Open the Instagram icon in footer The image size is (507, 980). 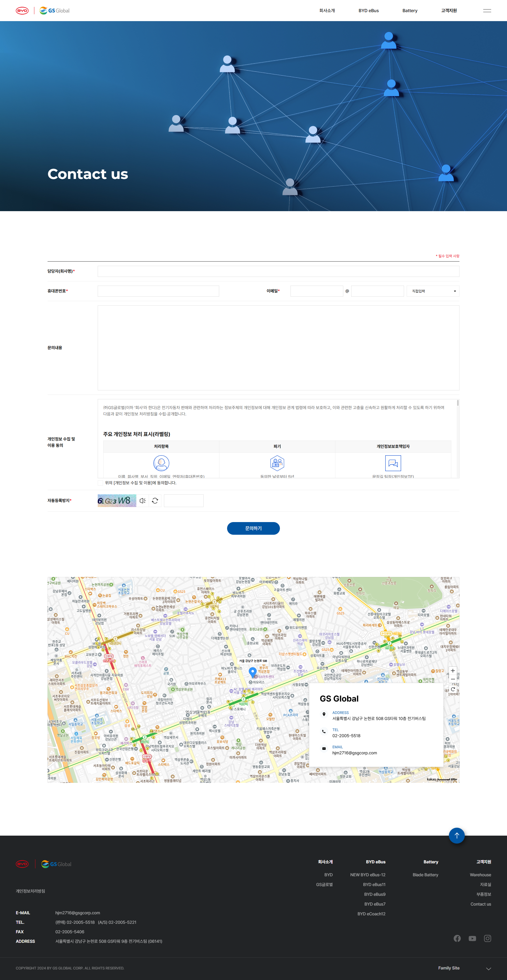click(x=487, y=939)
